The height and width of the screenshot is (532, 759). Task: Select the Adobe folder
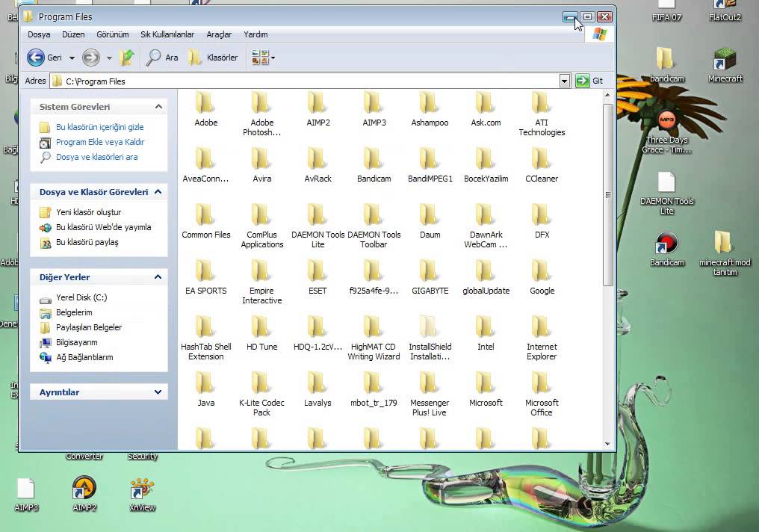coord(205,109)
